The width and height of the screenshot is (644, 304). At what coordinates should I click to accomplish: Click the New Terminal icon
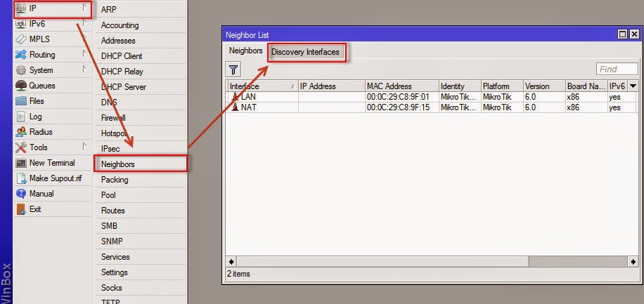coord(21,163)
